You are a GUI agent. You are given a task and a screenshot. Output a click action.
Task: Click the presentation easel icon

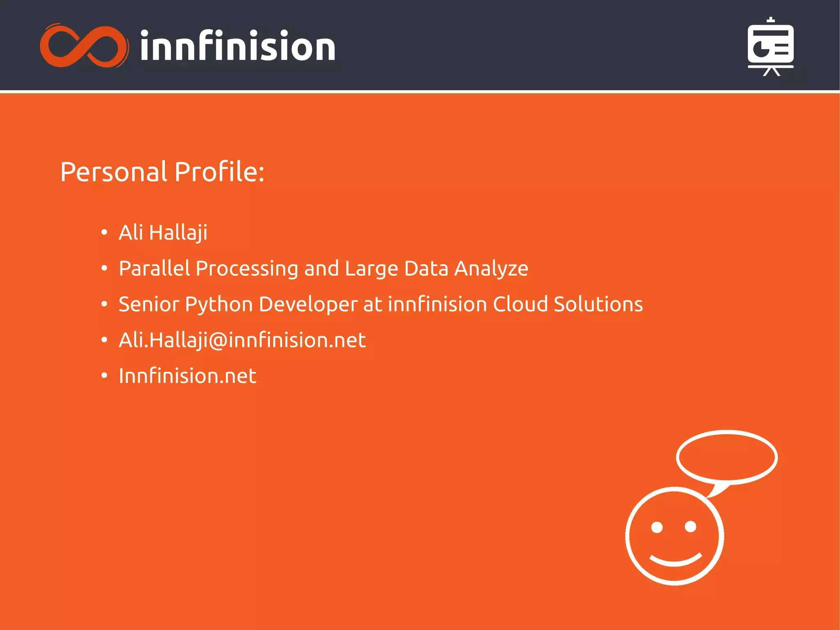(x=770, y=46)
